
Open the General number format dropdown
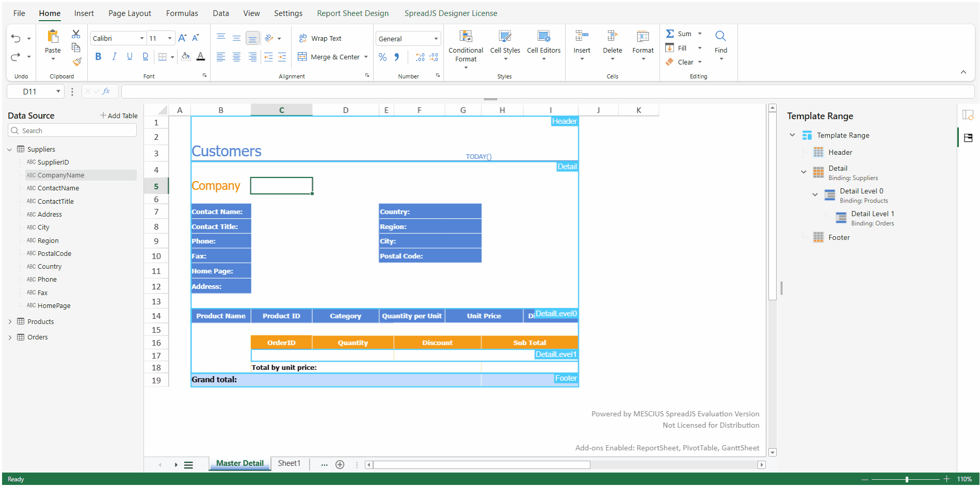[436, 39]
